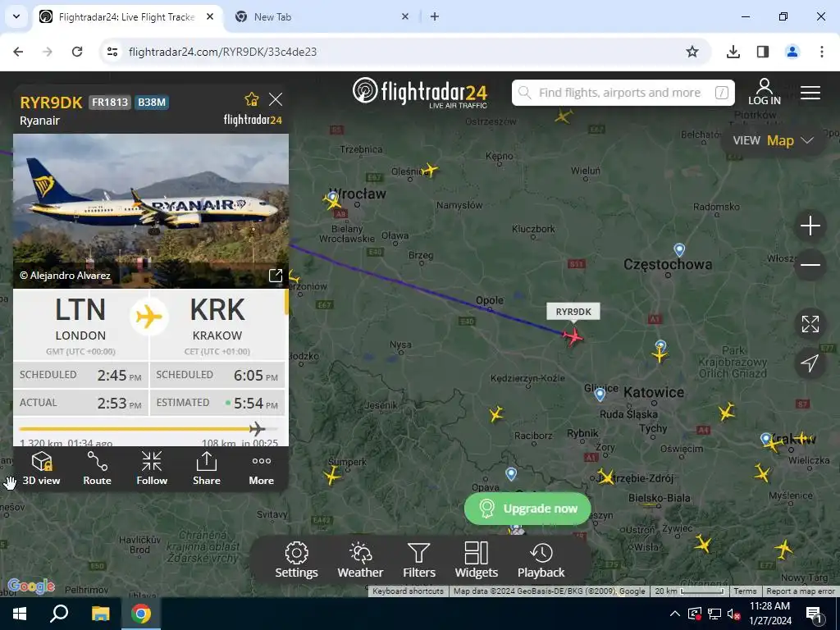Open the hamburger main menu
Screen dimensions: 840x630
(810, 93)
